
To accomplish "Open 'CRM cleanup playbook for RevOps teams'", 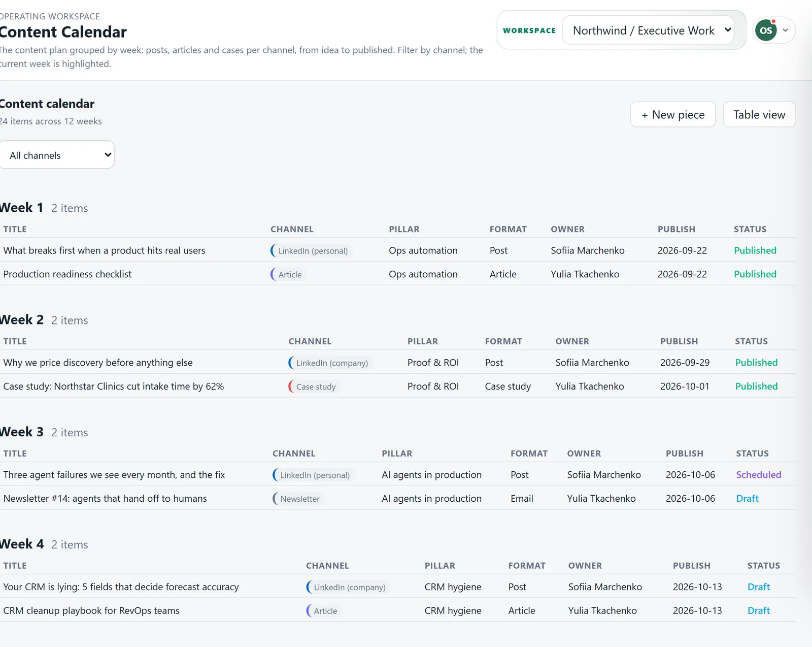I will coord(91,611).
